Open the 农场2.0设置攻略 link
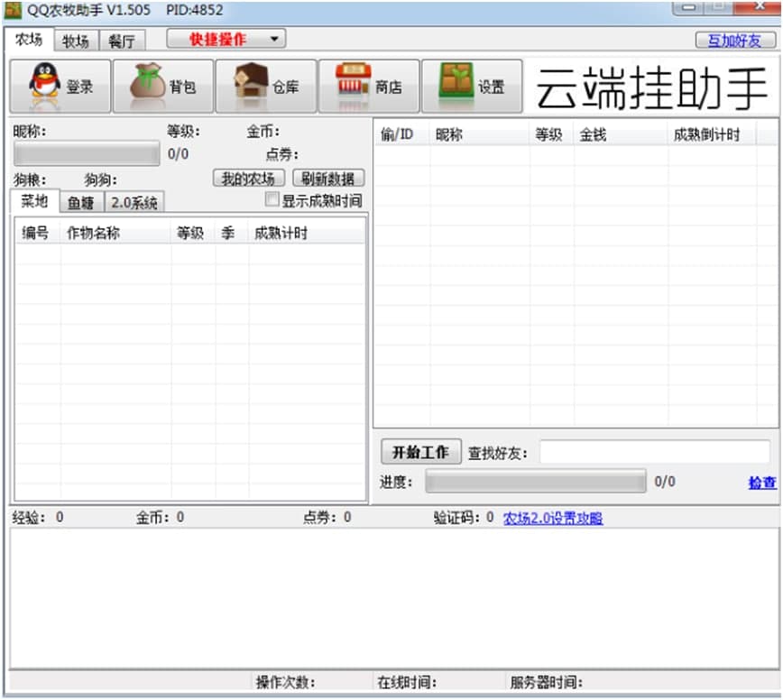Screen dimensions: 783x700 point(554,519)
